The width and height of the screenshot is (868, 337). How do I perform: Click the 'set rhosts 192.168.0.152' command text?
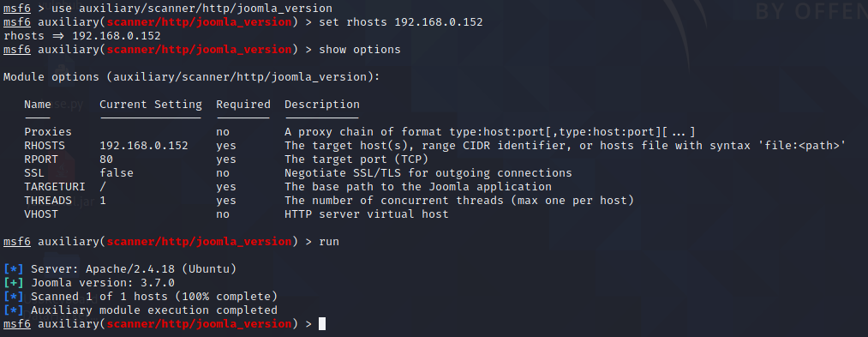(401, 23)
